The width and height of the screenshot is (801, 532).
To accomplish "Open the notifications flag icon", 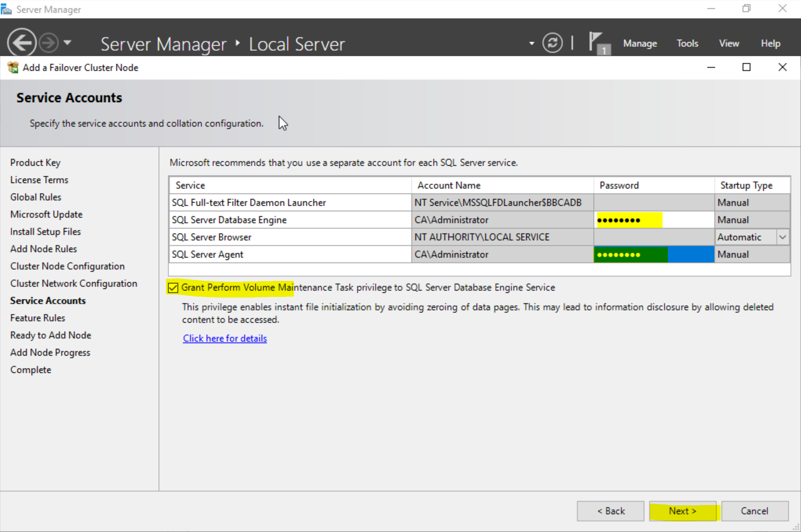I will pyautogui.click(x=600, y=43).
